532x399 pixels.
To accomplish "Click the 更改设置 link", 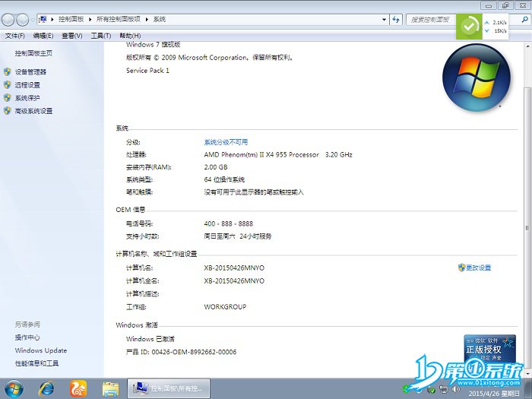I will tap(478, 268).
